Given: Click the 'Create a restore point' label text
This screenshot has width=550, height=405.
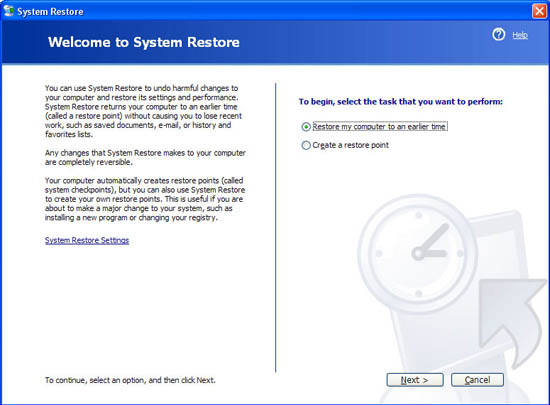Looking at the screenshot, I should coord(350,145).
